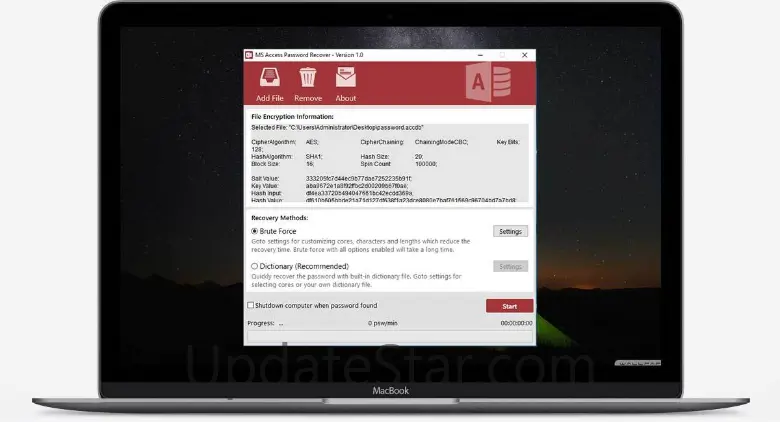The height and width of the screenshot is (422, 780).
Task: Click the Progress label
Action: coord(261,323)
